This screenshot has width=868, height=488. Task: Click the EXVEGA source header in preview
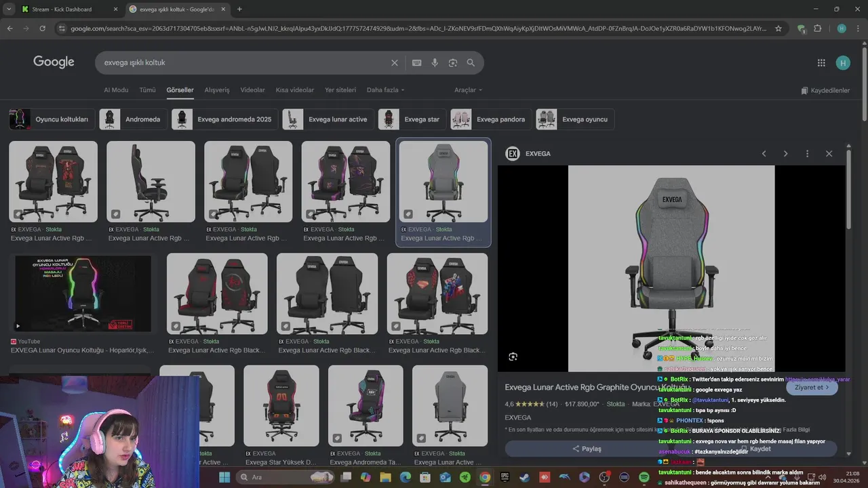(528, 154)
